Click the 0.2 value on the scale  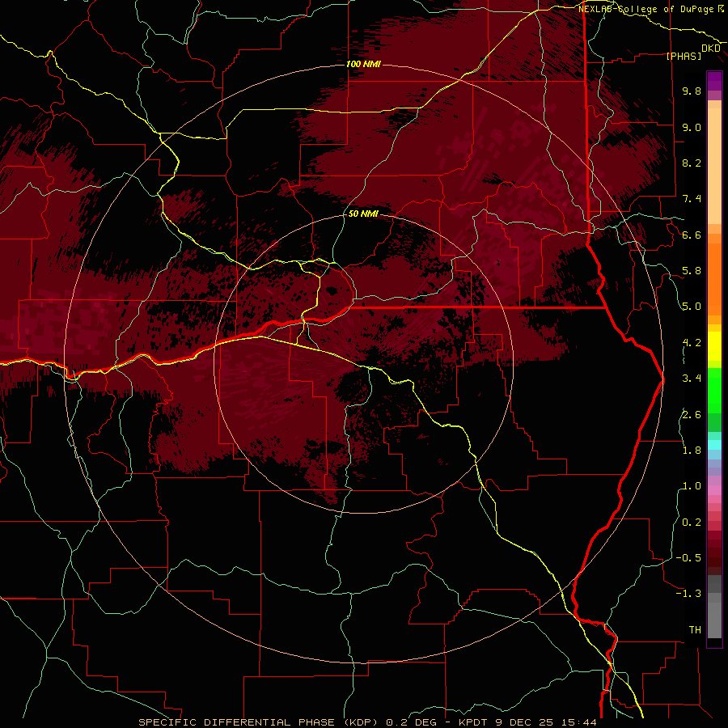692,523
